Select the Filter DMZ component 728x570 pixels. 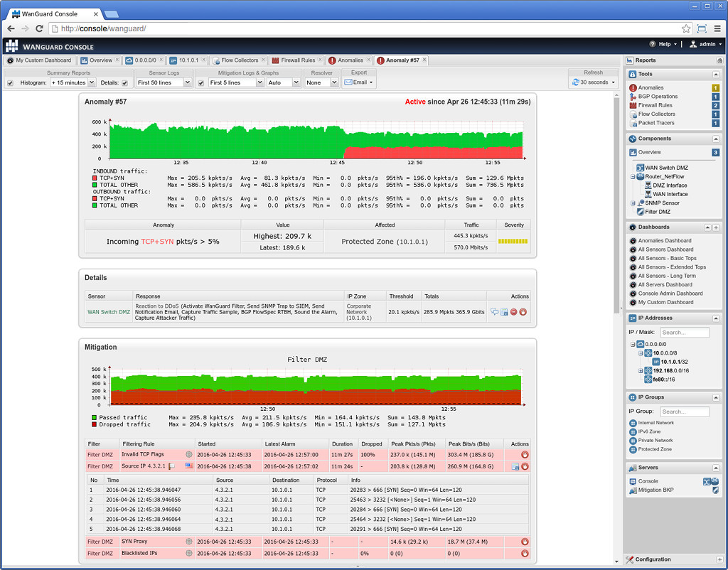pyautogui.click(x=658, y=212)
